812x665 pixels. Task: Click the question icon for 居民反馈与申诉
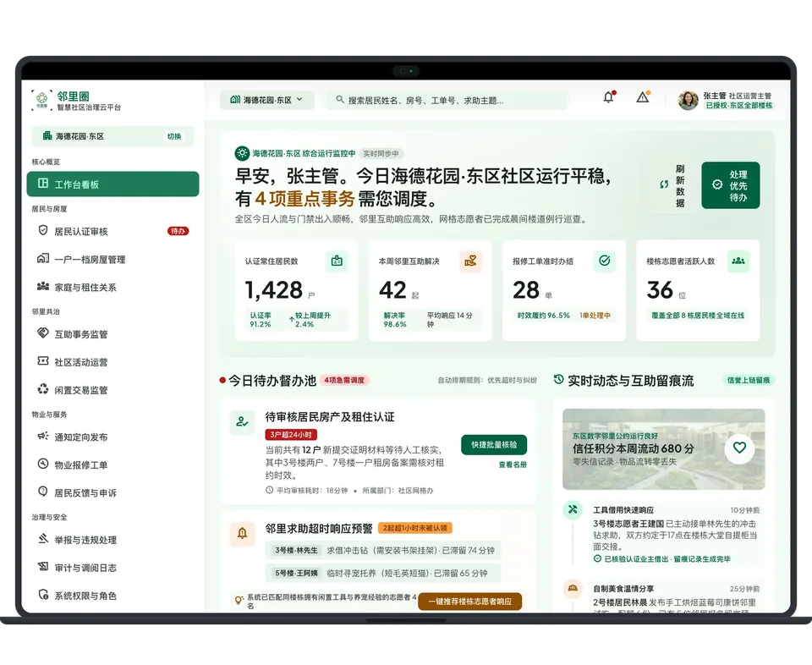[43, 492]
